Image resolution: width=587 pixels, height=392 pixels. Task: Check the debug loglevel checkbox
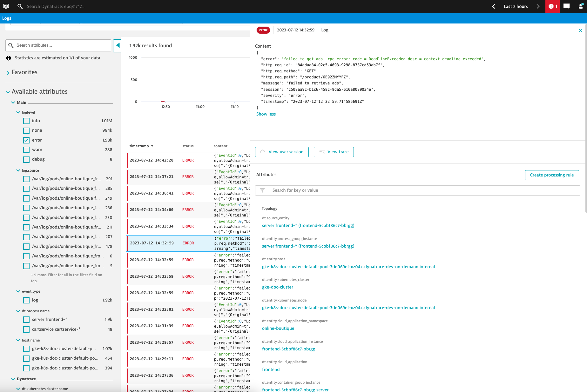(26, 159)
